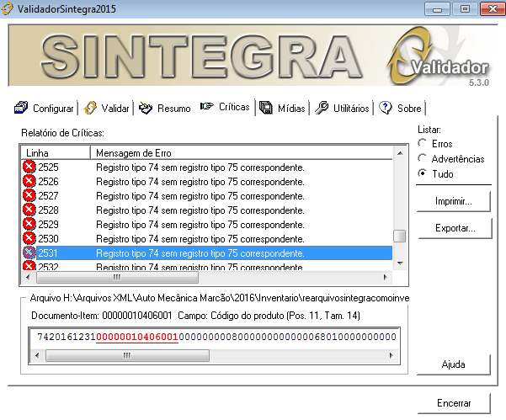Click the vertical scrollbar thumb in critiques list
The image size is (506, 420).
point(400,236)
